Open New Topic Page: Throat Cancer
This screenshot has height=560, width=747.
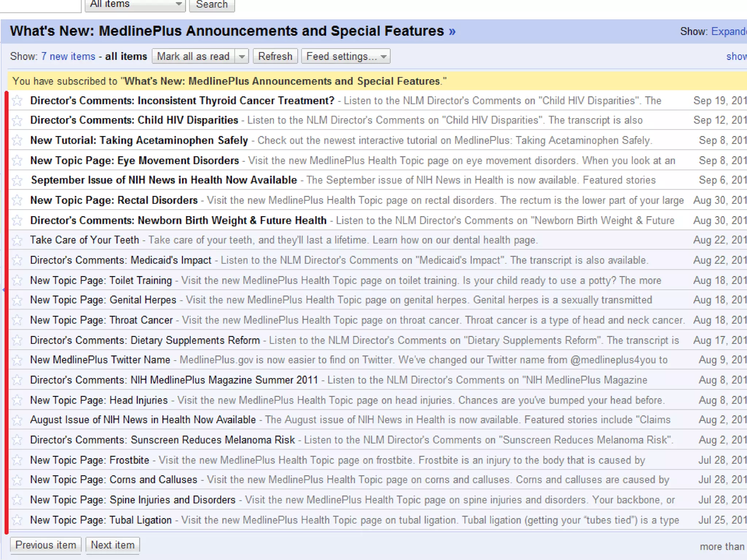[x=101, y=320]
